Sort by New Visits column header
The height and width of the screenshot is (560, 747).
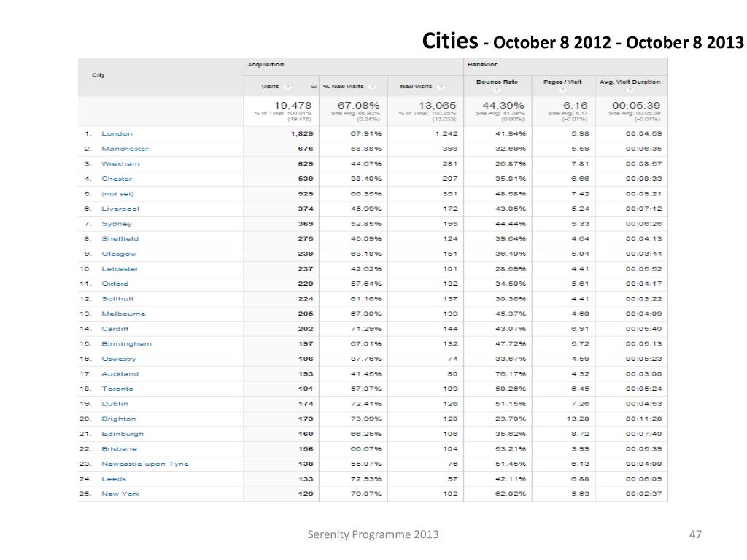[416, 87]
